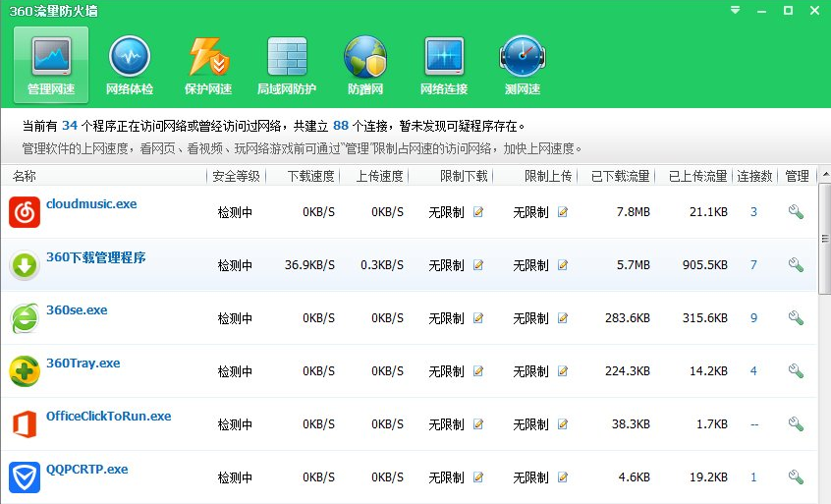831x504 pixels.
Task: Edit download limit for 360se.exe
Action: (x=478, y=318)
